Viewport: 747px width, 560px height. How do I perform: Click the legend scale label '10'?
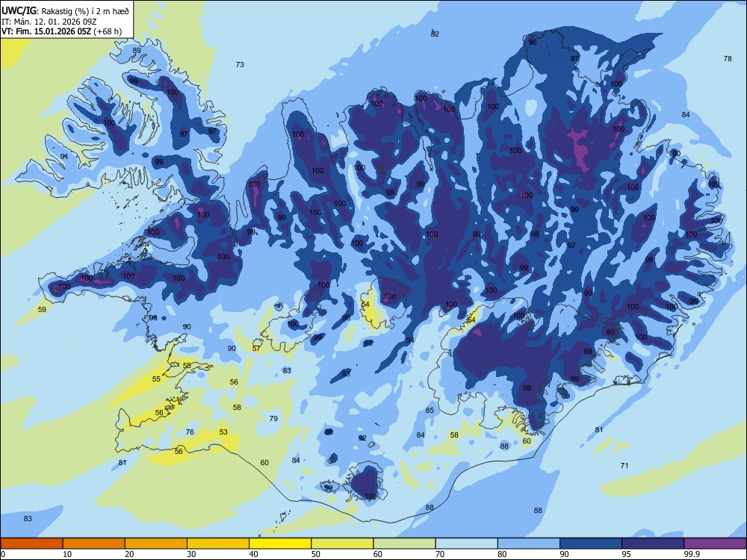click(67, 554)
